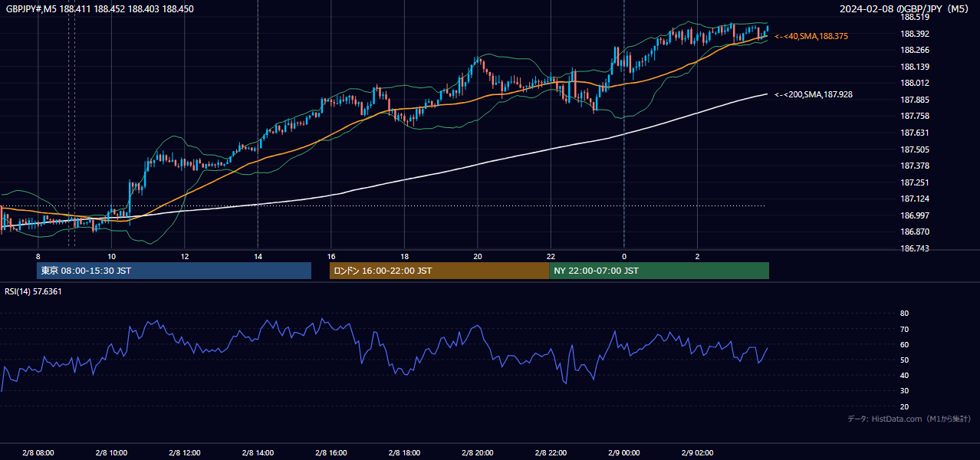Screen dimensions: 980x460
Task: Click RSI axis level 60
Action: tap(904, 344)
